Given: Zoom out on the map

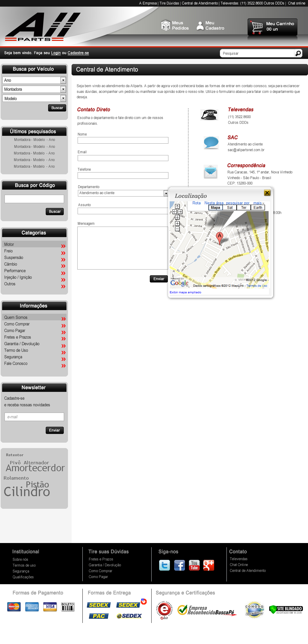Looking at the screenshot, I should tap(177, 229).
